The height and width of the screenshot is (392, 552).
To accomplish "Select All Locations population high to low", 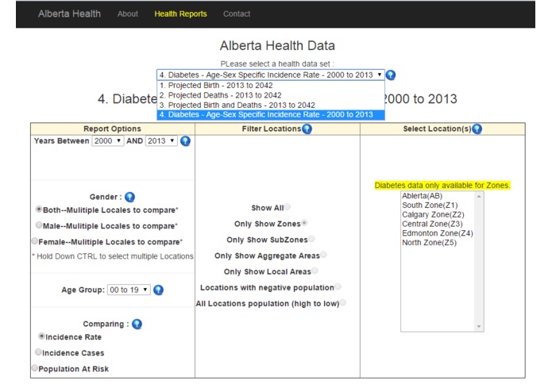I will click(x=343, y=302).
